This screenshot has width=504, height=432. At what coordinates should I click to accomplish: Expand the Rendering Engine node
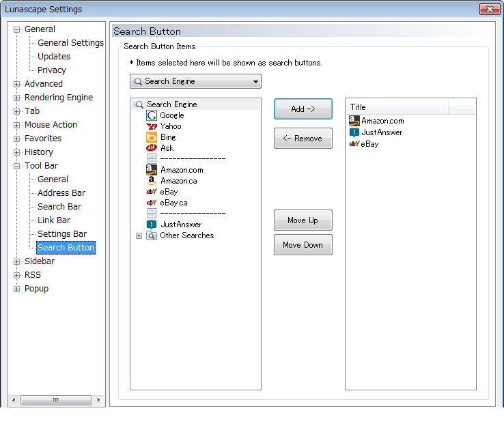pyautogui.click(x=16, y=98)
